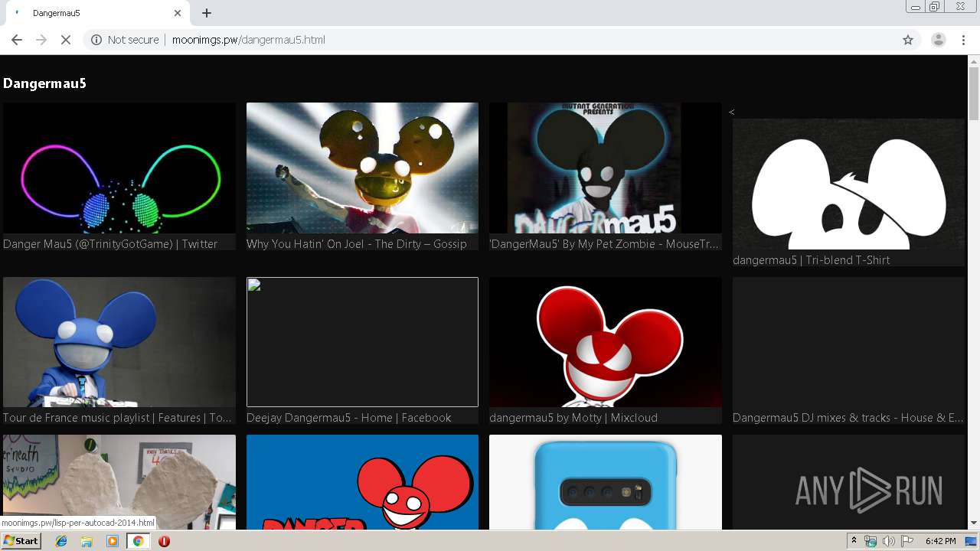980x551 pixels.
Task: Open the Chrome profile avatar
Action: (938, 40)
